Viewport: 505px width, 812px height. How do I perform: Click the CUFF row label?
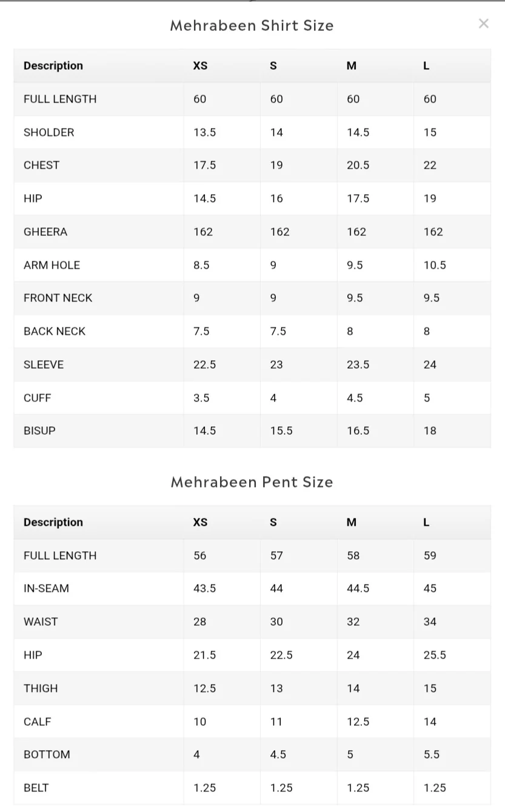pos(37,398)
